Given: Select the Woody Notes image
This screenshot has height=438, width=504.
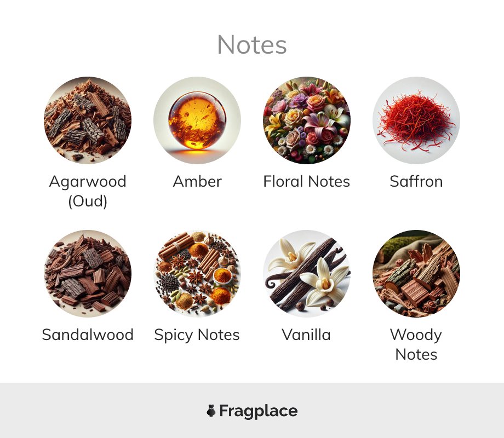Looking at the screenshot, I should coord(416,273).
